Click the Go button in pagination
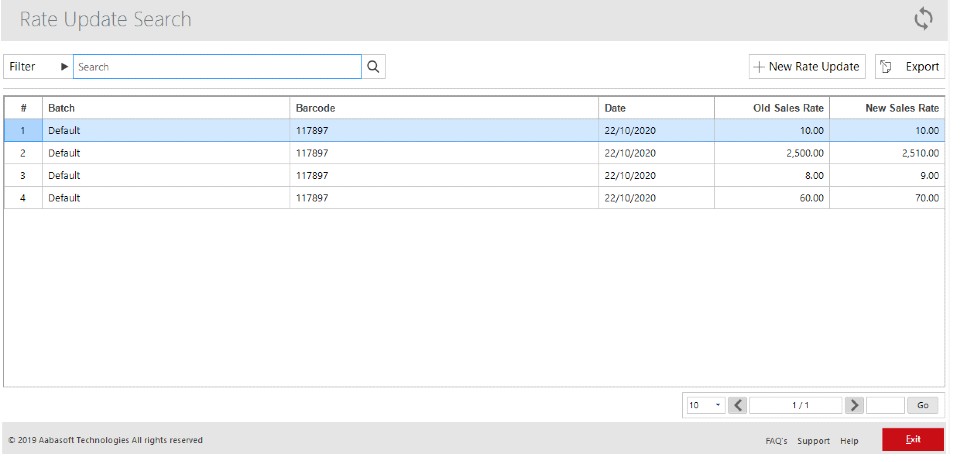Viewport: 961px width, 462px height. coord(922,405)
